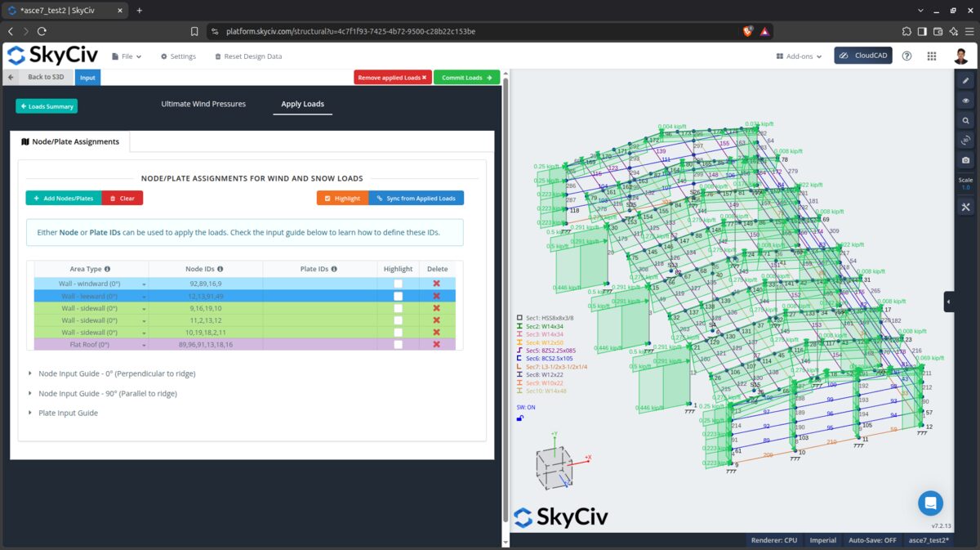Click the Plate IDs info icon
The width and height of the screenshot is (980, 550).
(x=334, y=269)
